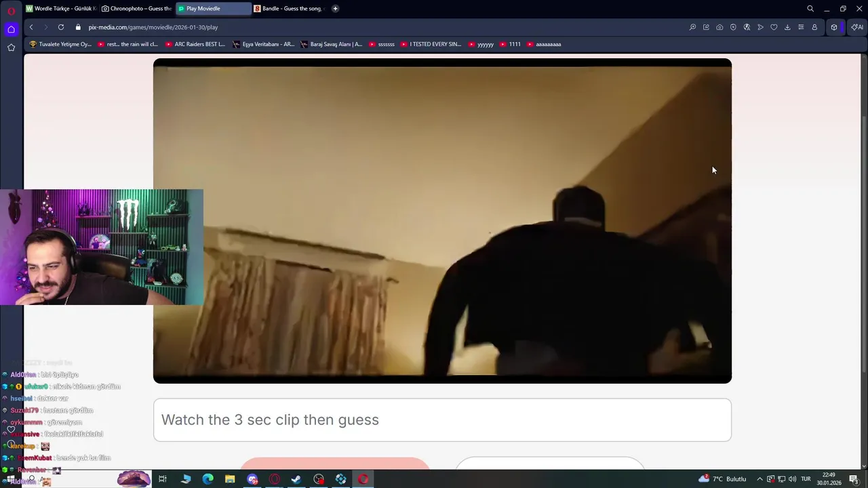Open the Opera AI assistant button

tap(857, 27)
